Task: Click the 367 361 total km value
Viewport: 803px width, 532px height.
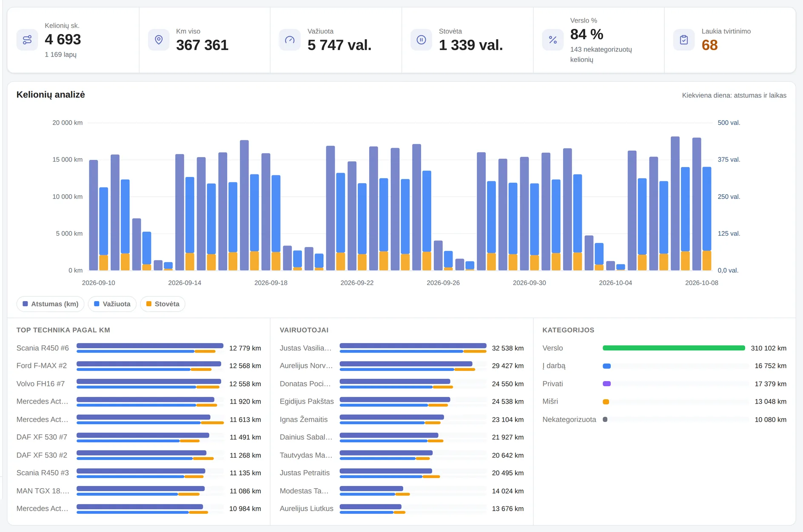Action: click(x=202, y=45)
